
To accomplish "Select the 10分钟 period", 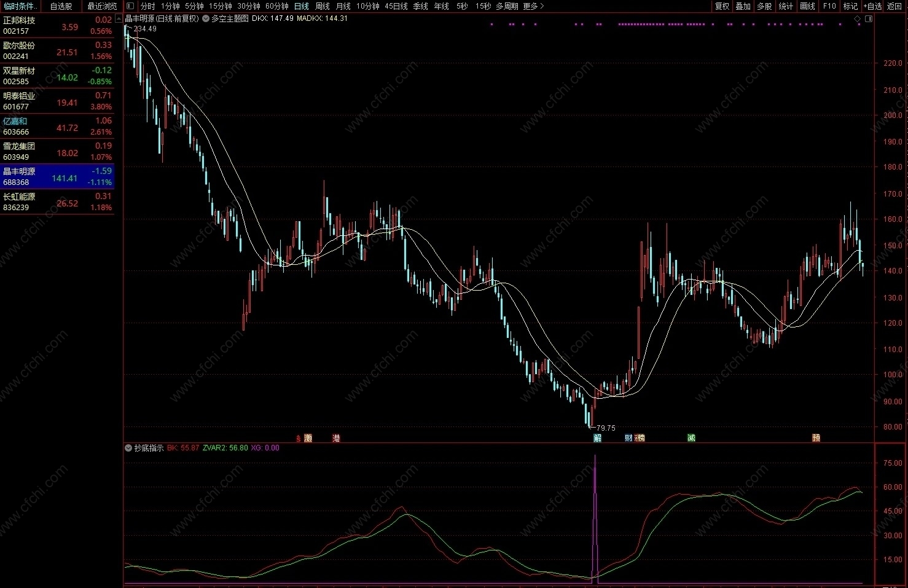I will coord(368,6).
